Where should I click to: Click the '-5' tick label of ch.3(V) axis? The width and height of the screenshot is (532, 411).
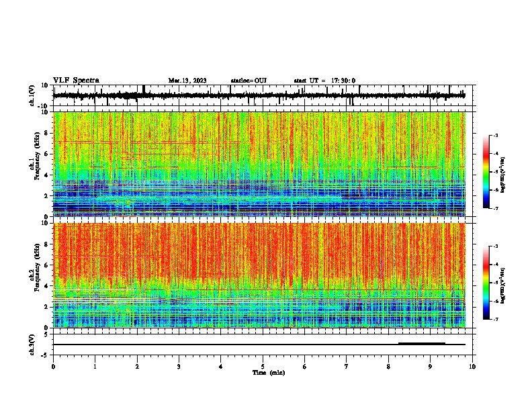(x=45, y=355)
